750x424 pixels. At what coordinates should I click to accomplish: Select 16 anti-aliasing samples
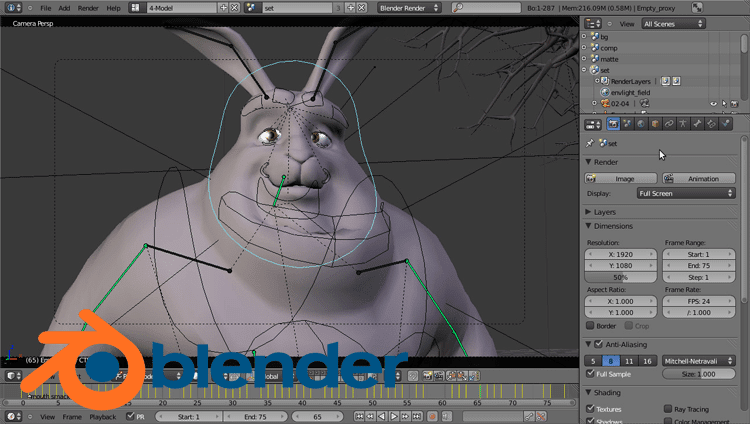click(647, 361)
